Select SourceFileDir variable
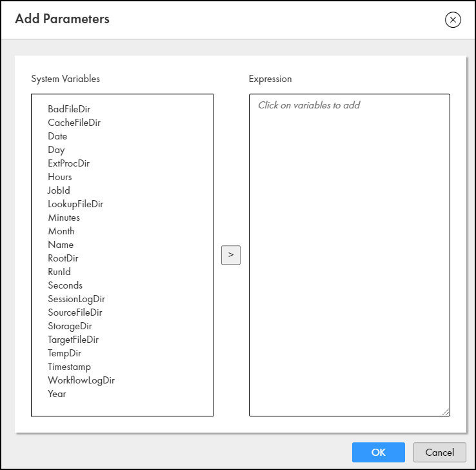 point(75,312)
